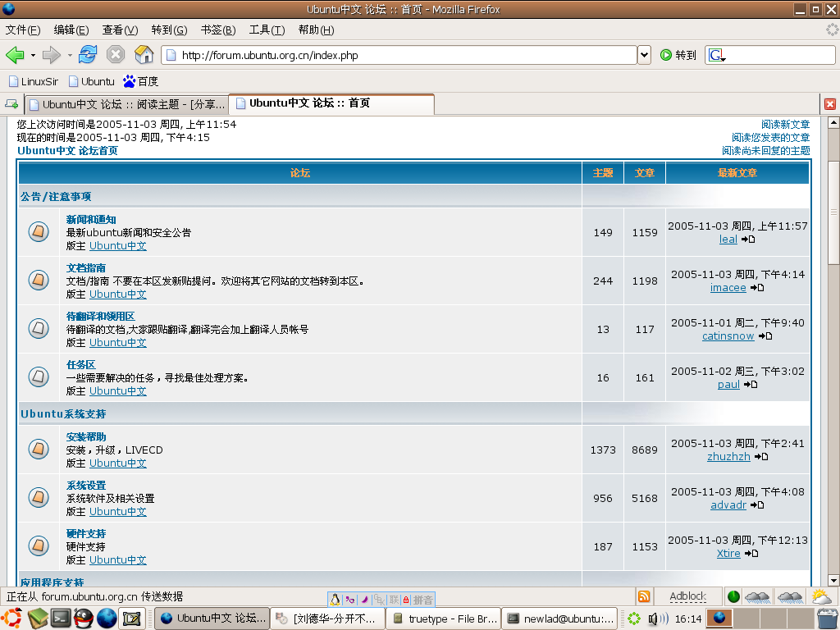
Task: Switch to newlad@ubuntu terminal taskbar button
Action: (x=559, y=619)
